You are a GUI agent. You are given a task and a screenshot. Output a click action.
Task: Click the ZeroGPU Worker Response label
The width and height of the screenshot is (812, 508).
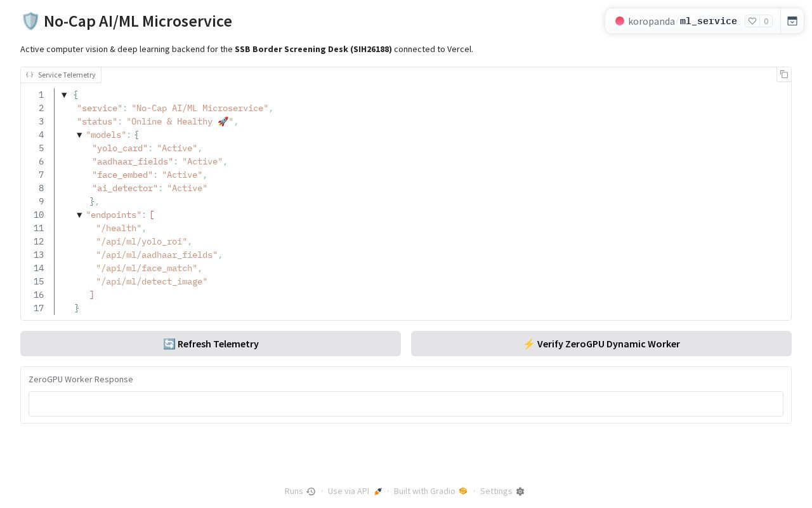[x=81, y=379]
